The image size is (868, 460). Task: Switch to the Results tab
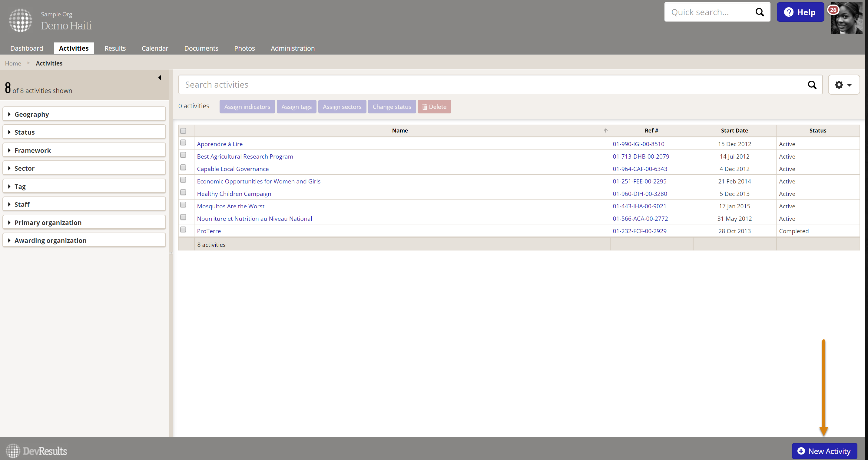click(115, 48)
